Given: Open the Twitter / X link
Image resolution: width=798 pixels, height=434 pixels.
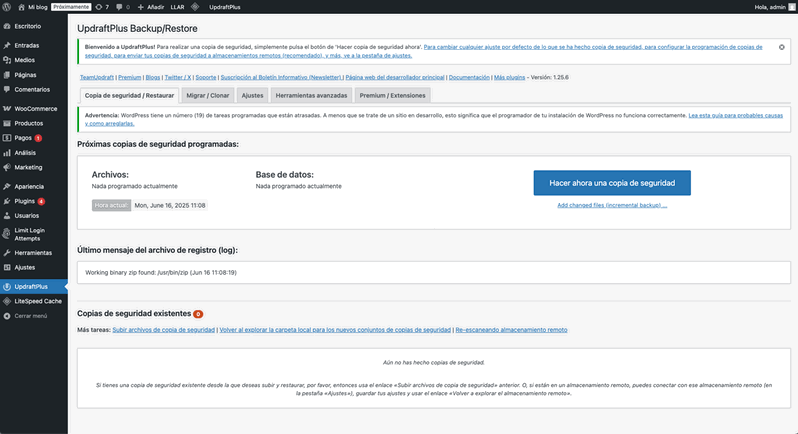Looking at the screenshot, I should (178, 77).
